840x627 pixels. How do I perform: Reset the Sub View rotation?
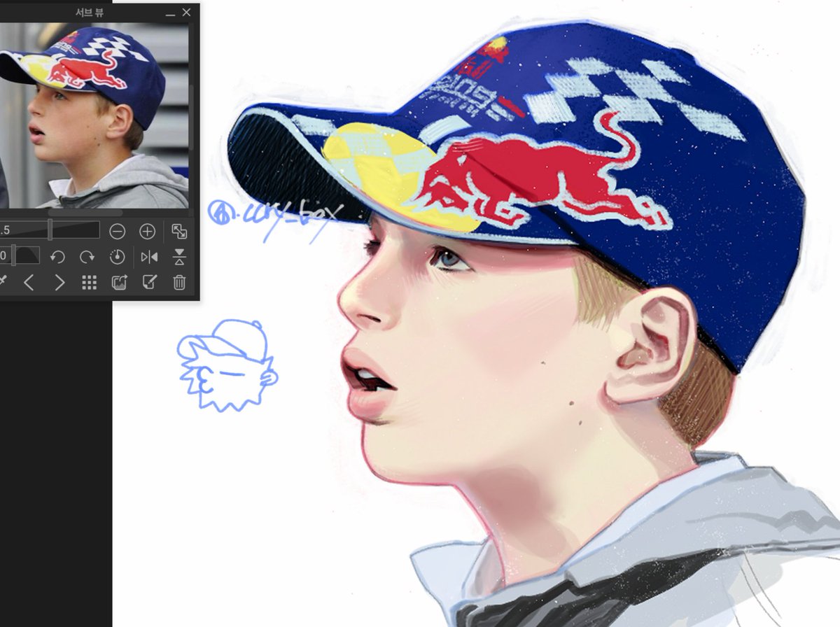(118, 257)
